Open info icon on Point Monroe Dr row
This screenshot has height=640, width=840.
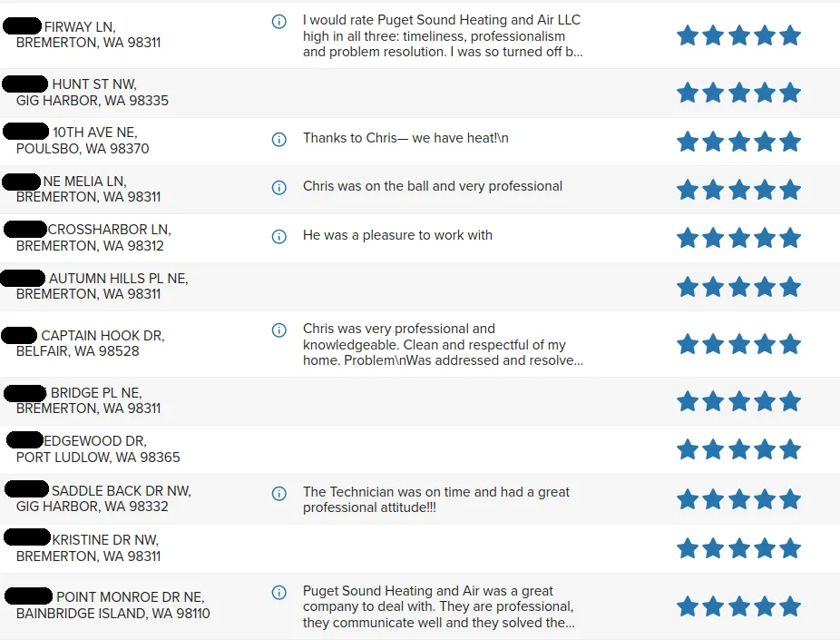tap(279, 592)
